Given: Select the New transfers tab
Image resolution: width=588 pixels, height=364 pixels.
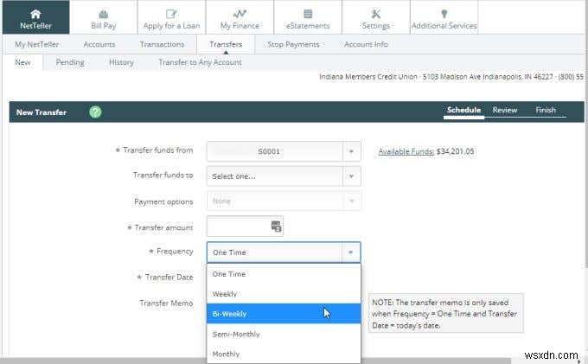Looking at the screenshot, I should 22,62.
